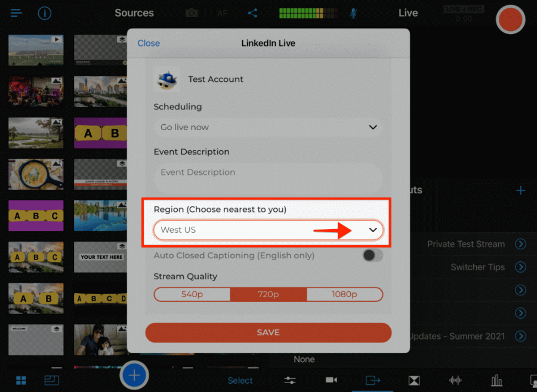
Task: Toggle the AF autofocus control
Action: (x=223, y=13)
